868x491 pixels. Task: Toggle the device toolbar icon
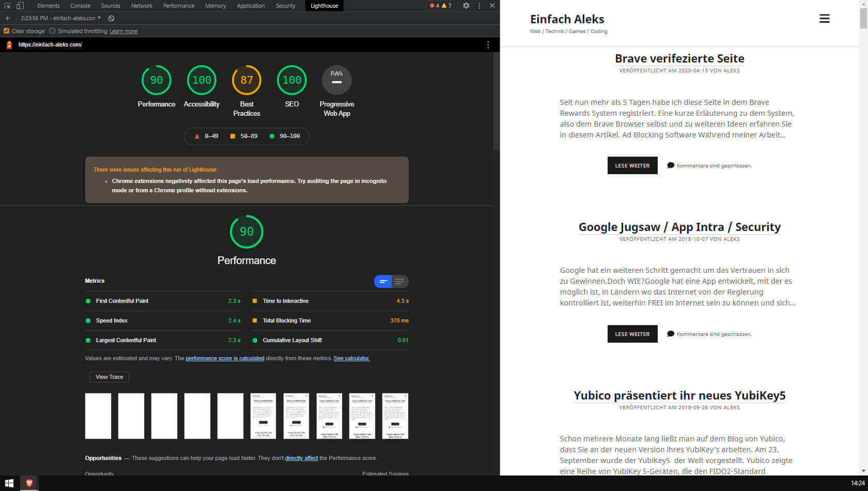click(20, 6)
